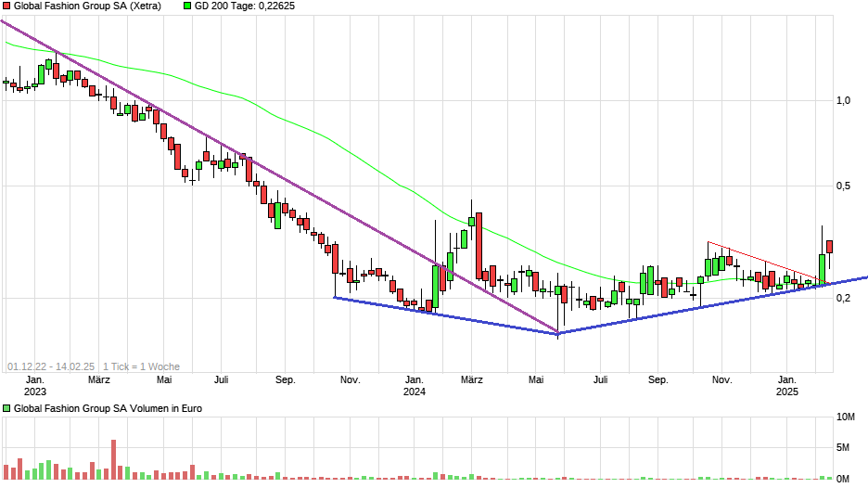The image size is (868, 488).
Task: Click the '1 Tick = 1 Woche' text
Action: pyautogui.click(x=141, y=366)
